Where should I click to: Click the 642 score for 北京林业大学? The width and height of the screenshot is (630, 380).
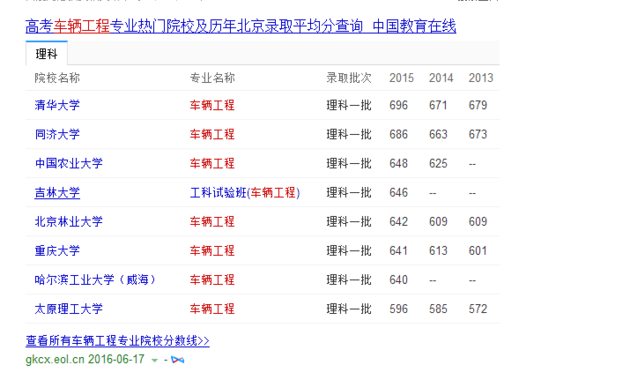click(x=399, y=222)
